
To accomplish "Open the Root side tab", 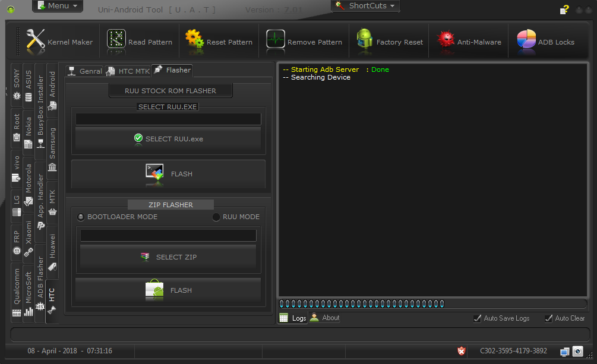I will coord(17,127).
